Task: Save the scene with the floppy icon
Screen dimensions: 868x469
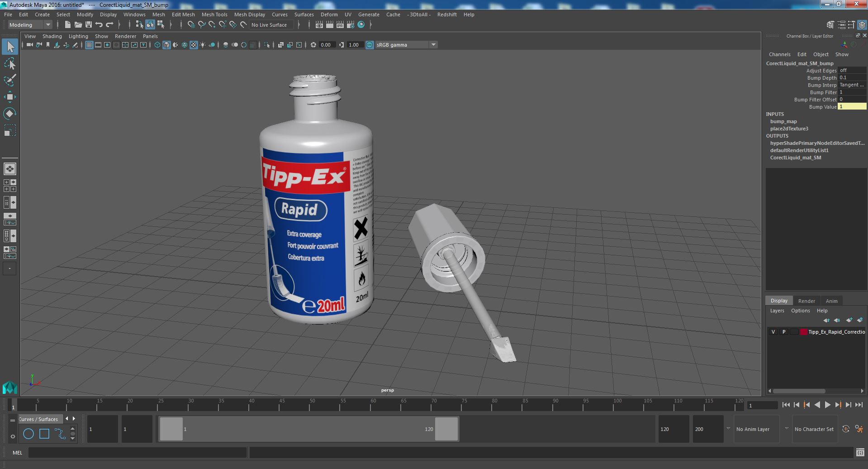Action: click(89, 25)
